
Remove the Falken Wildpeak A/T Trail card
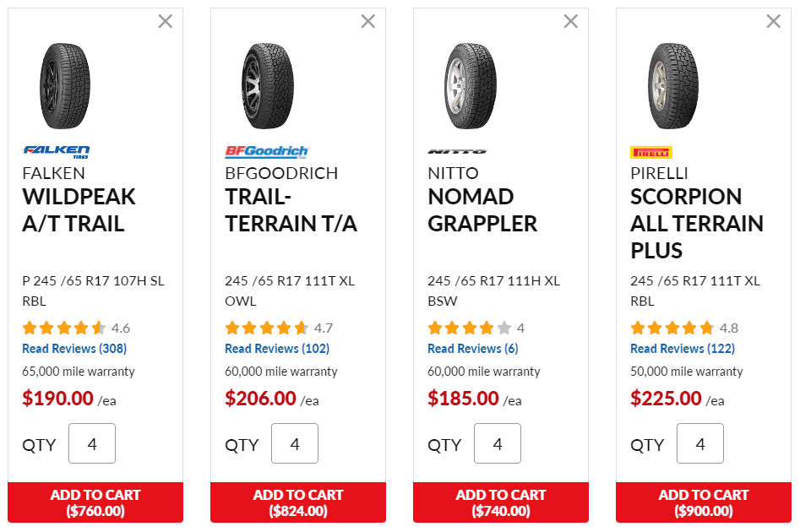click(166, 21)
